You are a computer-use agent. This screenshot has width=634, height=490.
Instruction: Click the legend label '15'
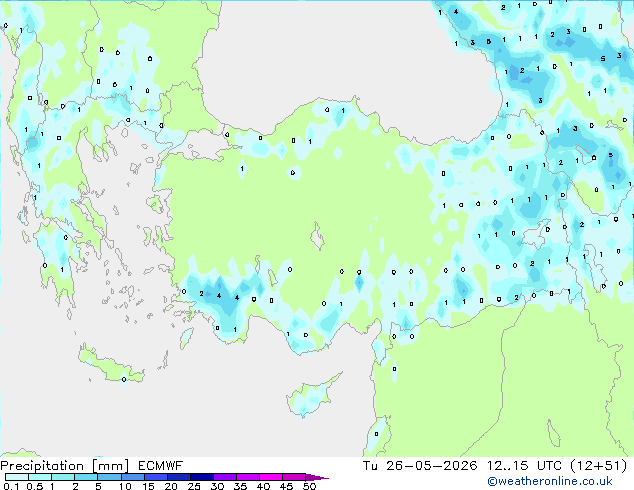(x=148, y=486)
